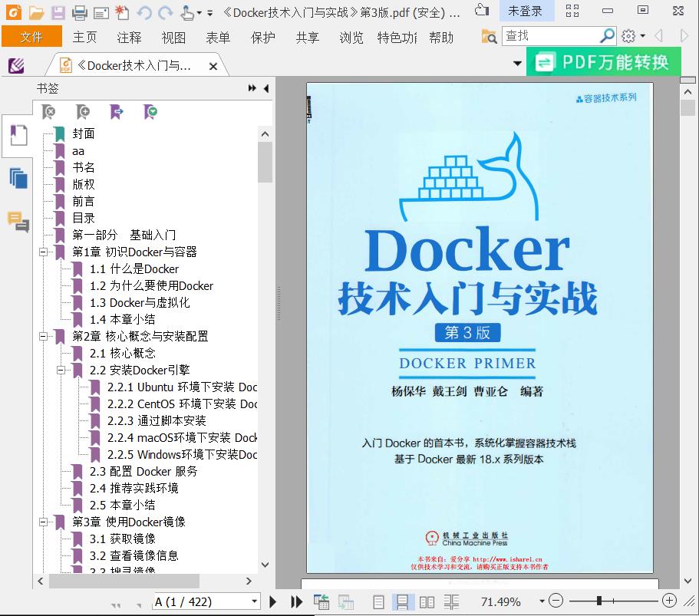Open the 主页 ribbon tab
The width and height of the screenshot is (699, 616).
point(84,37)
